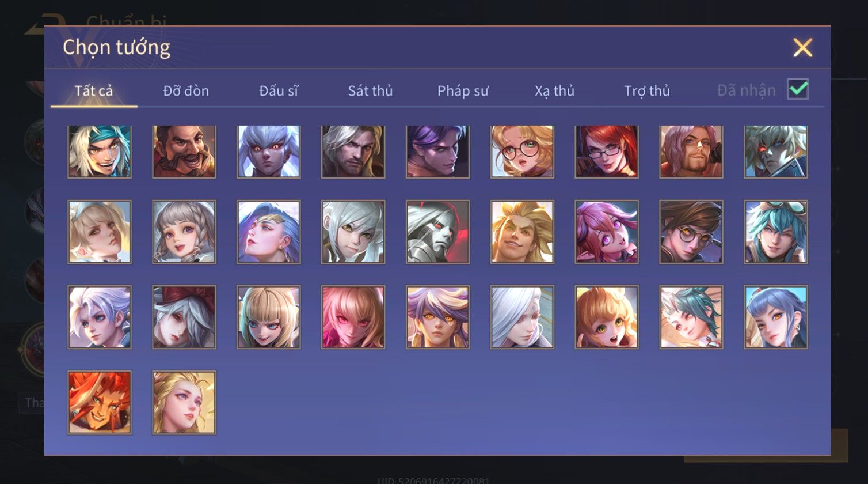Select the silver masked red-eyed hero
Image resolution: width=868 pixels, height=484 pixels.
[x=437, y=232]
